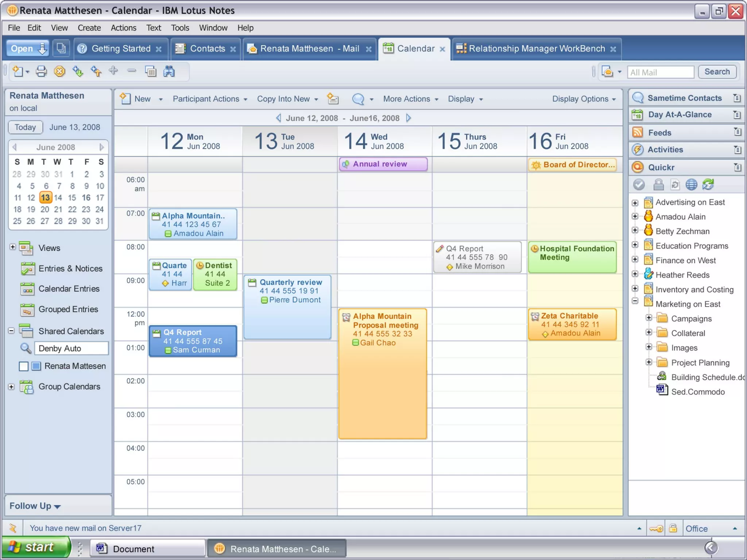
Task: Click the magnifier icon beside Denby Auto
Action: click(x=26, y=348)
